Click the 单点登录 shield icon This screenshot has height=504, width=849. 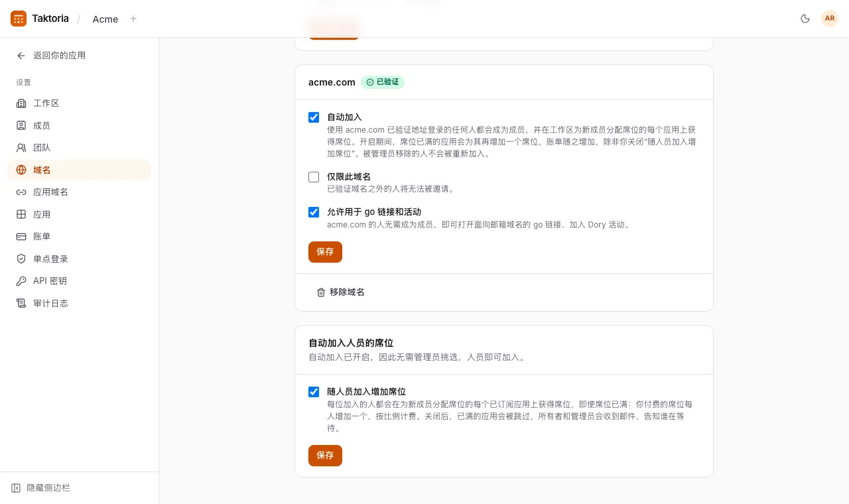point(21,259)
